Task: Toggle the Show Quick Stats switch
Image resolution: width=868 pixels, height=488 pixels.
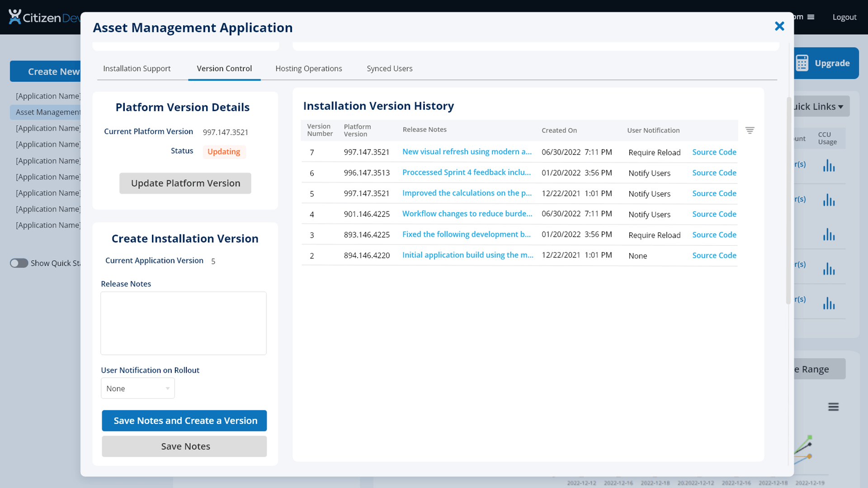Action: pos(19,263)
